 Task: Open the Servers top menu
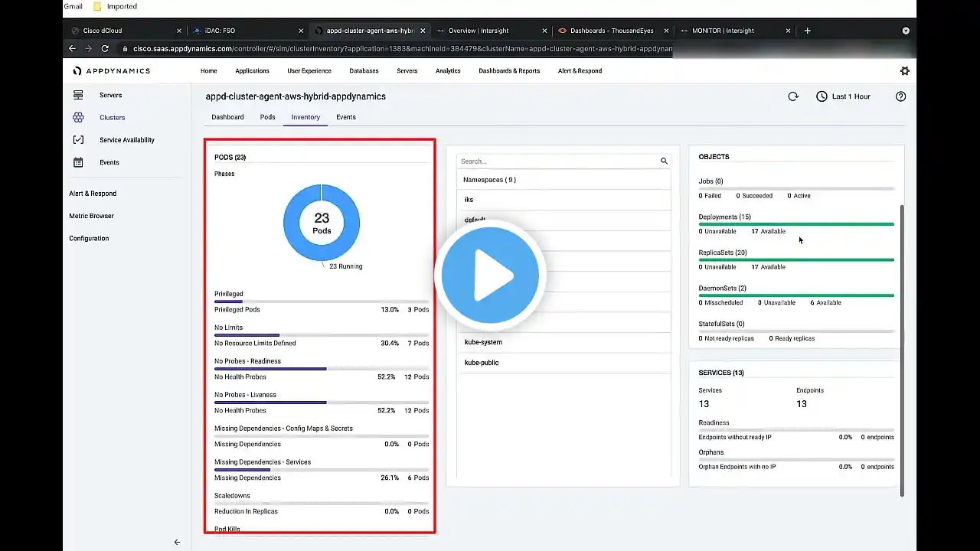tap(407, 70)
